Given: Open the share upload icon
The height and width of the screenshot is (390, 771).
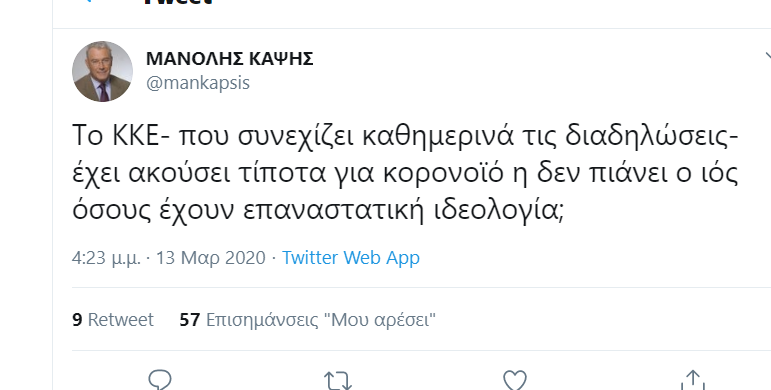Looking at the screenshot, I should [692, 380].
